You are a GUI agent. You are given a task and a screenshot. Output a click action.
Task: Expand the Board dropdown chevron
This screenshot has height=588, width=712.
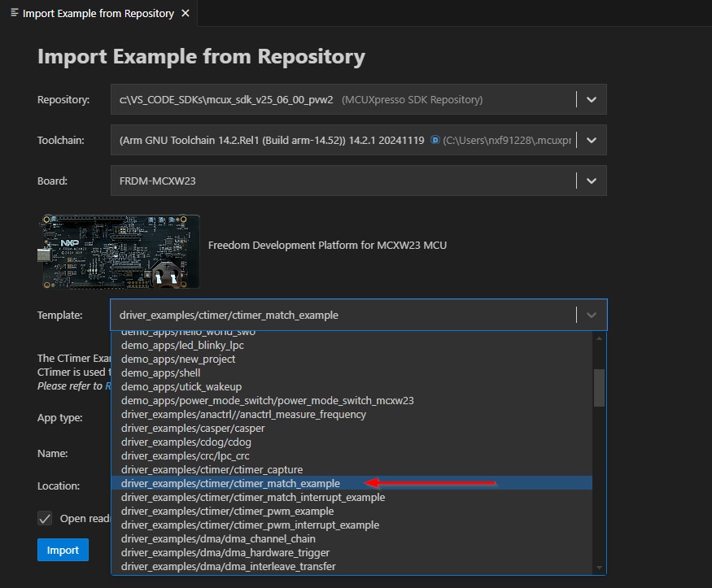pos(592,181)
